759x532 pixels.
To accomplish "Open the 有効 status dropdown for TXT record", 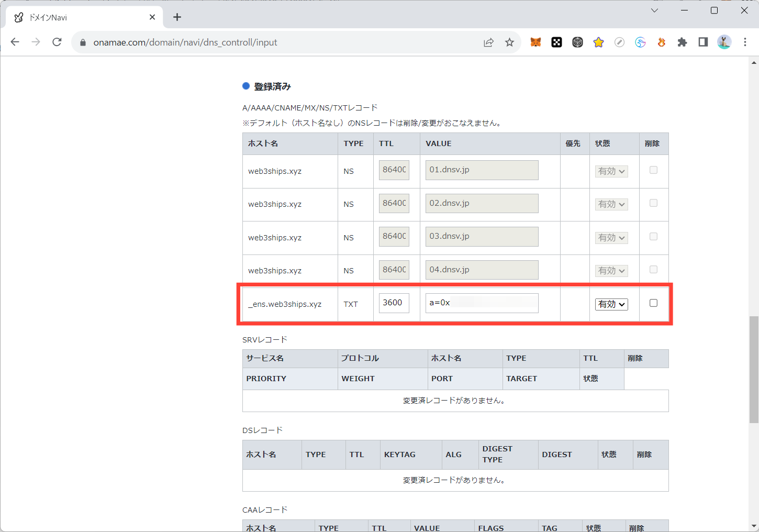I will [x=611, y=304].
